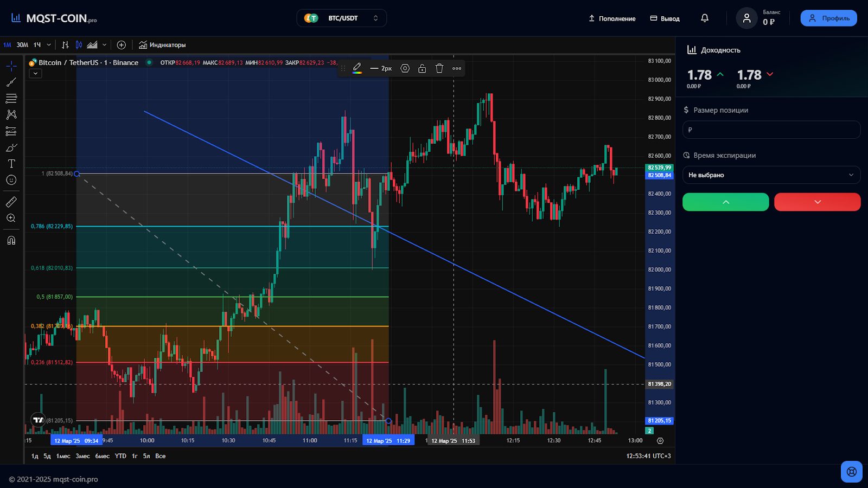Activate the zoom in tool

click(11, 218)
